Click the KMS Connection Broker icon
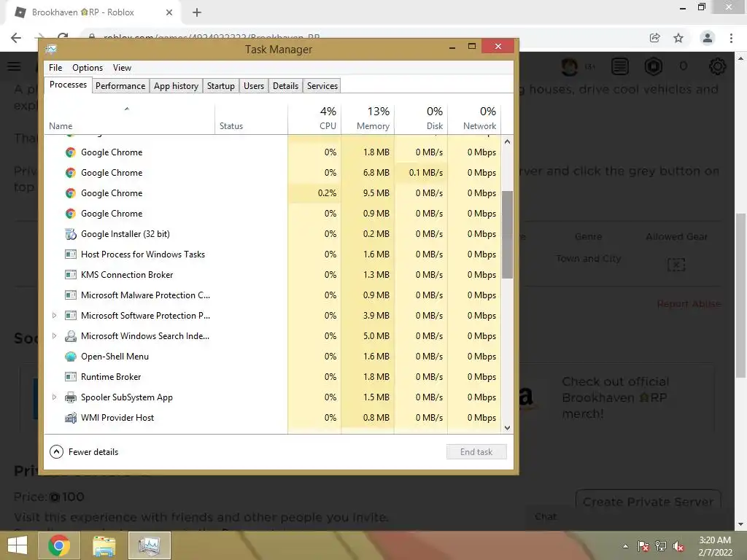The width and height of the screenshot is (747, 560). (71, 275)
